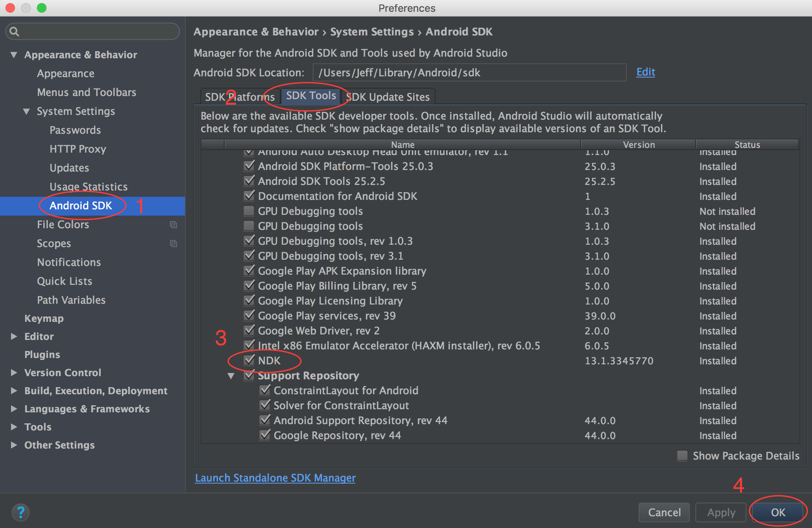Open Menus and Toolbars settings
This screenshot has width=812, height=528.
coord(87,92)
